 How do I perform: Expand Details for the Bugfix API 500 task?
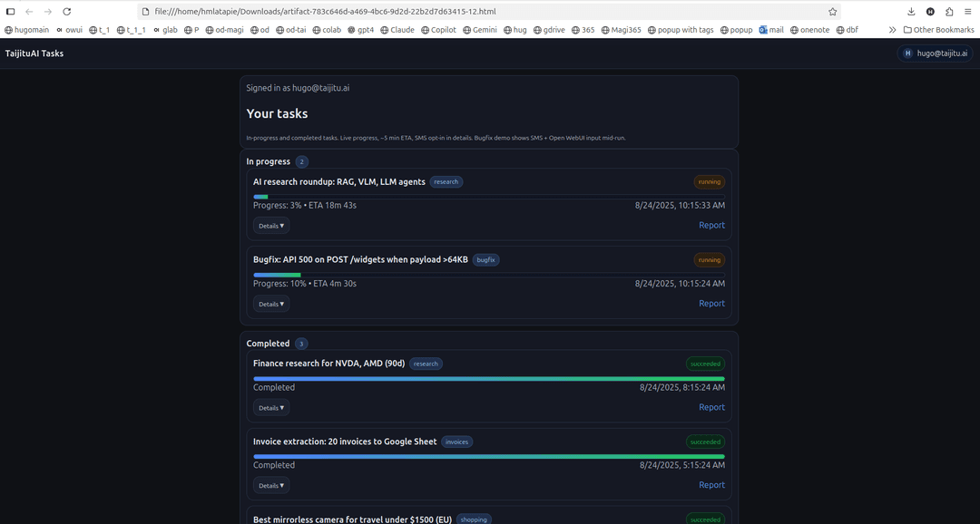click(271, 304)
